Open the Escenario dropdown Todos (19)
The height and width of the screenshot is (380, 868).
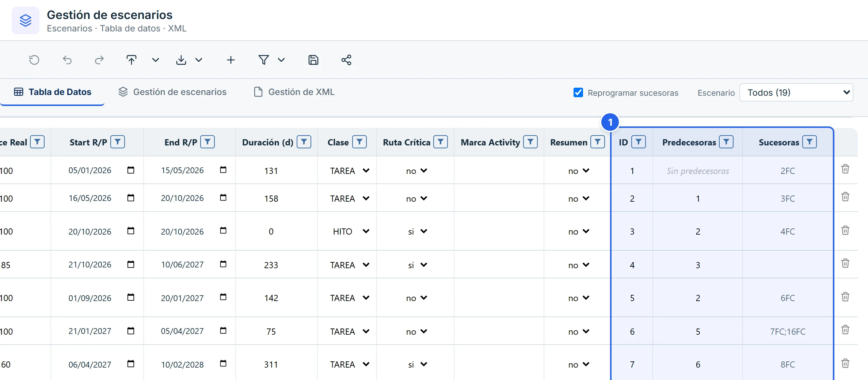tap(796, 92)
